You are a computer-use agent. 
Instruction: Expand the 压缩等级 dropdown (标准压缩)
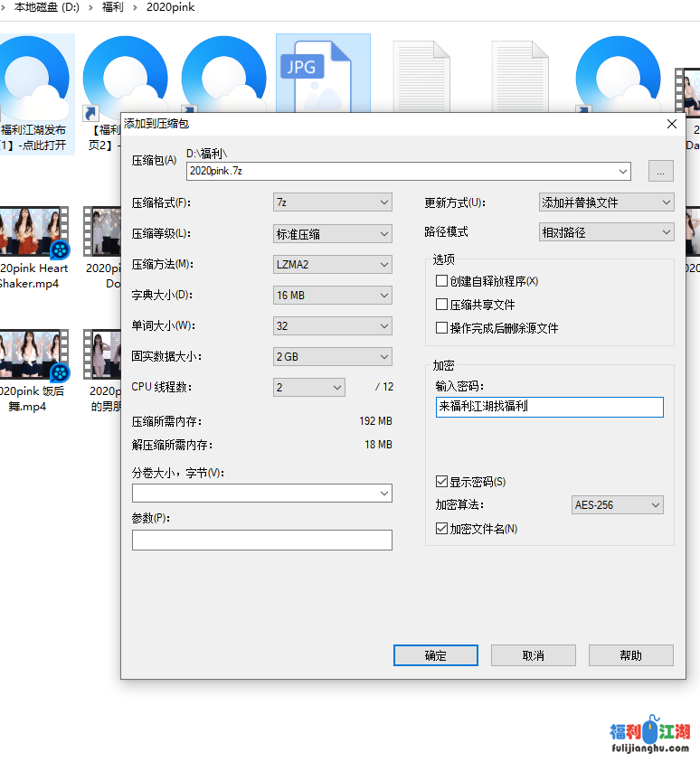332,234
